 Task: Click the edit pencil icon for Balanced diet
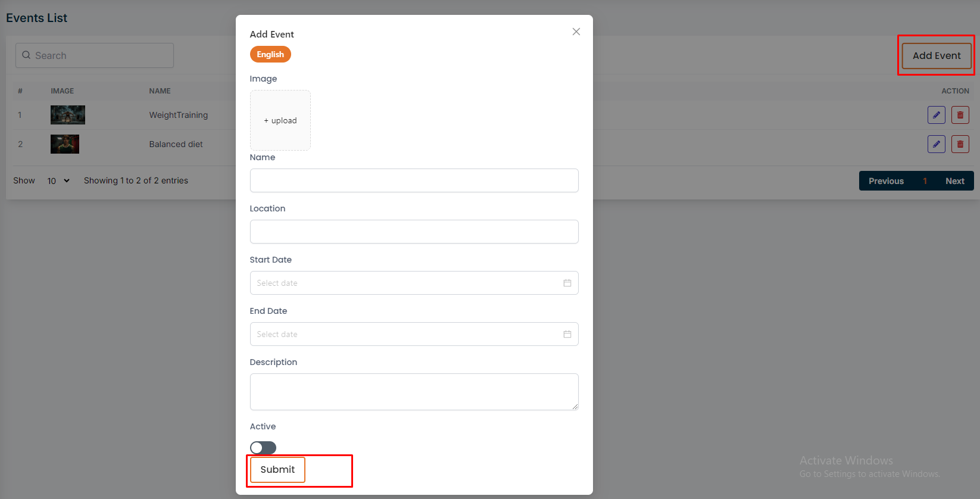[x=936, y=144]
